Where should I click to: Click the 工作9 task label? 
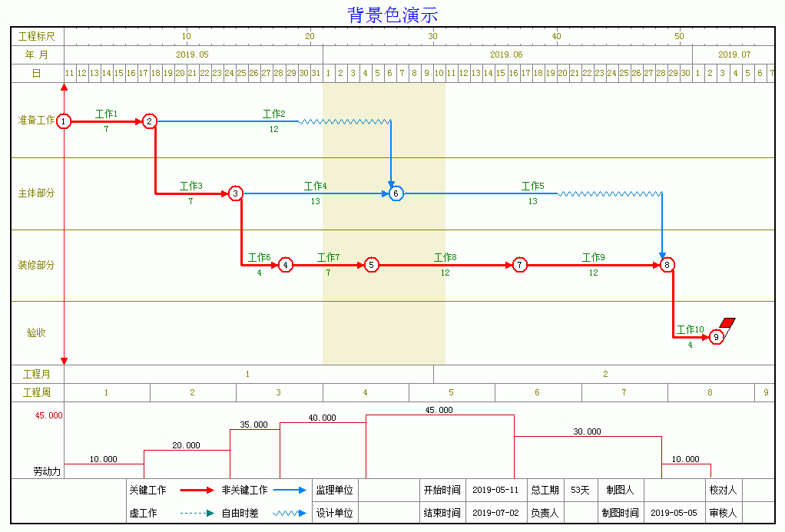(x=593, y=257)
